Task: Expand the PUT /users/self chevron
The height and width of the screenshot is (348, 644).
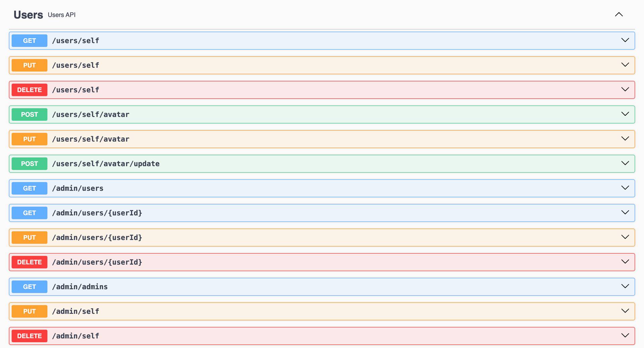Action: [625, 65]
